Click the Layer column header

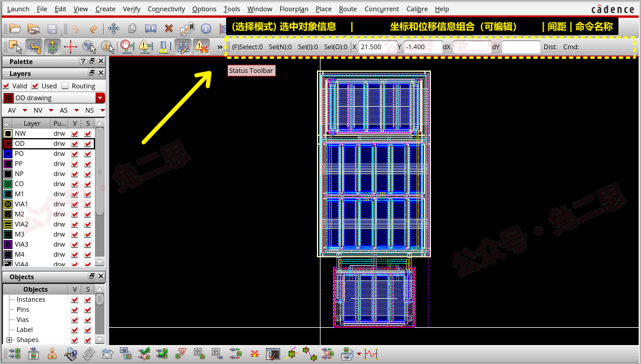(x=32, y=123)
